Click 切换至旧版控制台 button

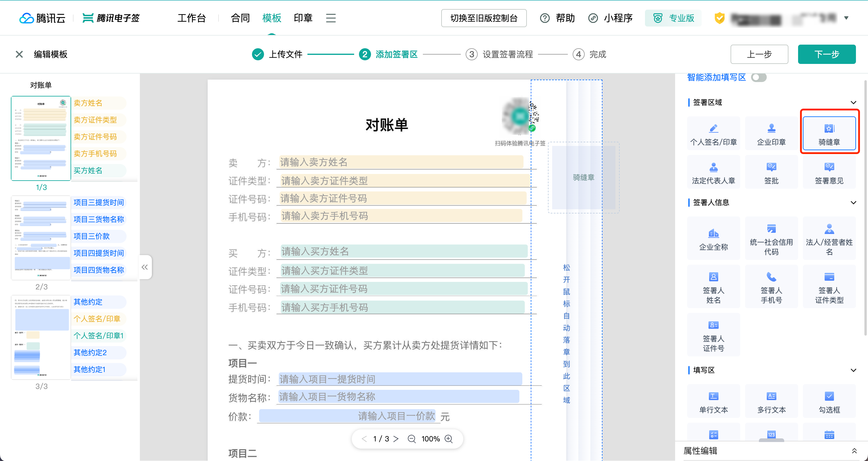point(483,18)
